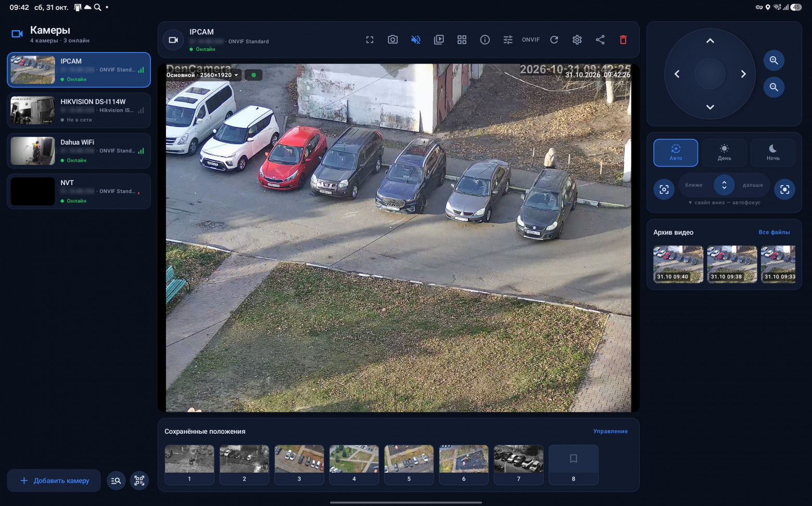The height and width of the screenshot is (506, 812).
Task: Click focus icon right of дальше
Action: [784, 189]
